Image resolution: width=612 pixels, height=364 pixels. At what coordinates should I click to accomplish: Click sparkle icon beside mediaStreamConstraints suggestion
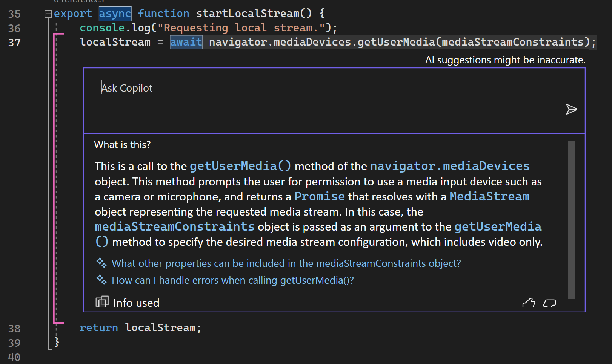[x=101, y=263]
